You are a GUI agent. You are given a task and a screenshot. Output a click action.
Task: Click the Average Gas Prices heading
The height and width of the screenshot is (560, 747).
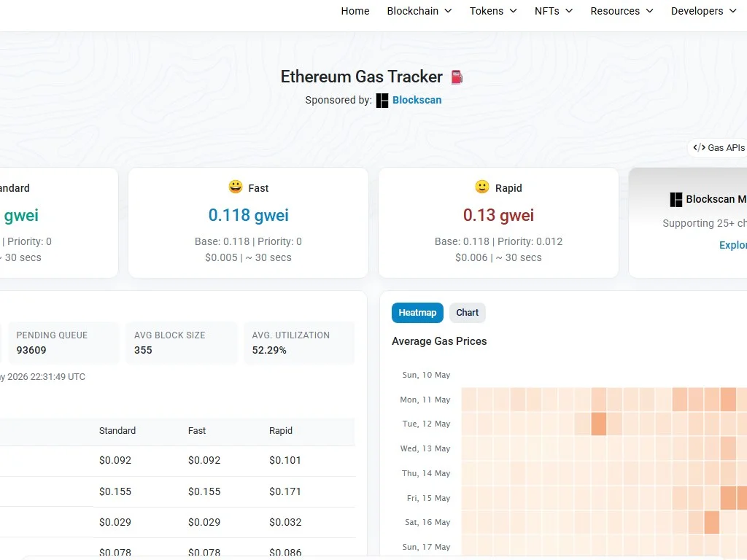pyautogui.click(x=439, y=341)
